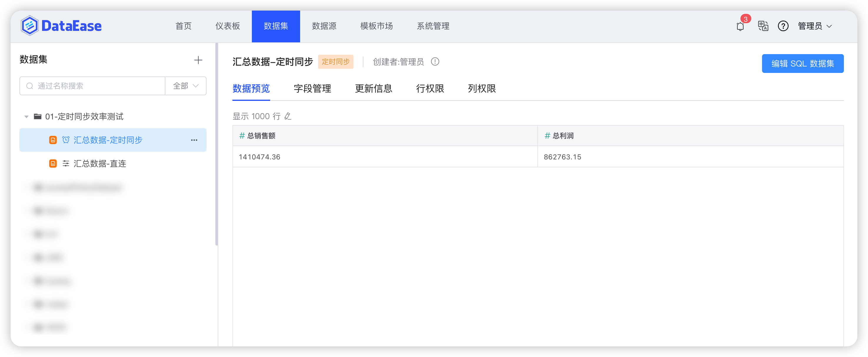Click the # icon of 总利润 column
Viewport: 868px width, 357px height.
click(x=547, y=136)
